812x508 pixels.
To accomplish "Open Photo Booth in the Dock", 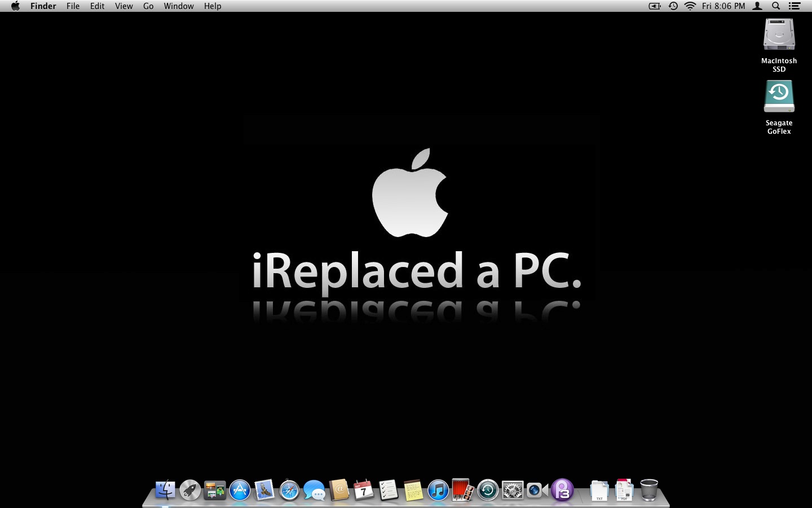I will pos(463,490).
